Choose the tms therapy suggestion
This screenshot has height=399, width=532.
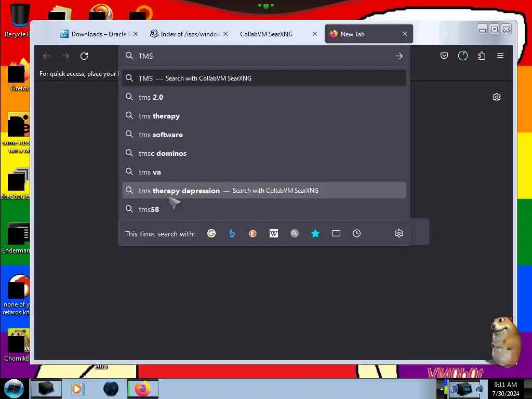(264, 116)
